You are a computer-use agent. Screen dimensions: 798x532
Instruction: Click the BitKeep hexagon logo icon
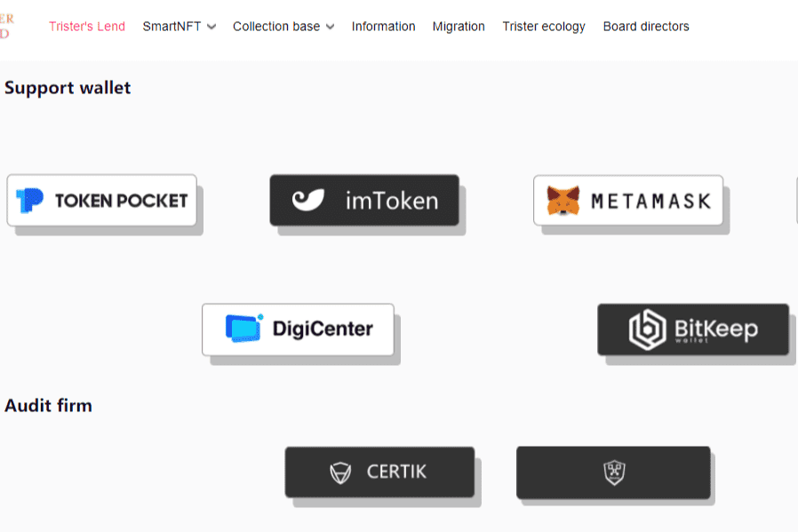point(648,329)
